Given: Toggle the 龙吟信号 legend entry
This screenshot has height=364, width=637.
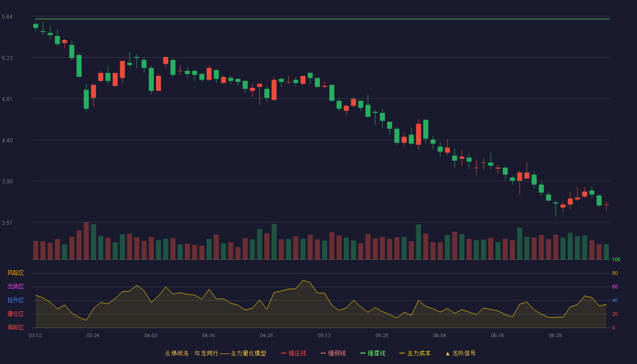Looking at the screenshot, I should [460, 353].
